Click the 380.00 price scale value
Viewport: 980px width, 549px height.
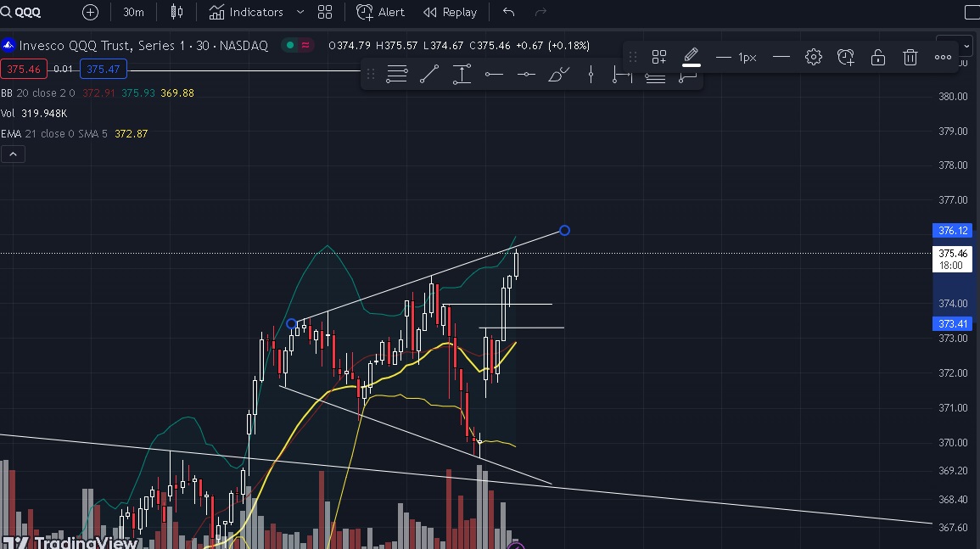click(x=953, y=96)
